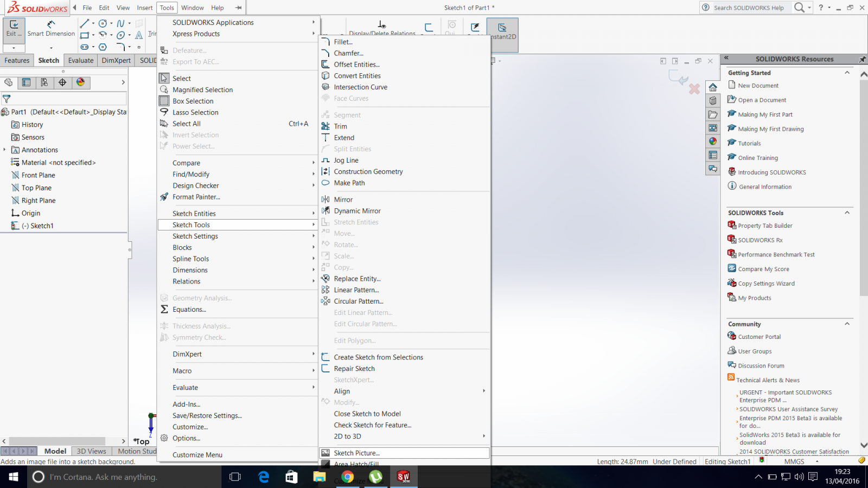The image size is (868, 488).
Task: Open the File Explorer icon in task pane
Action: tap(713, 114)
